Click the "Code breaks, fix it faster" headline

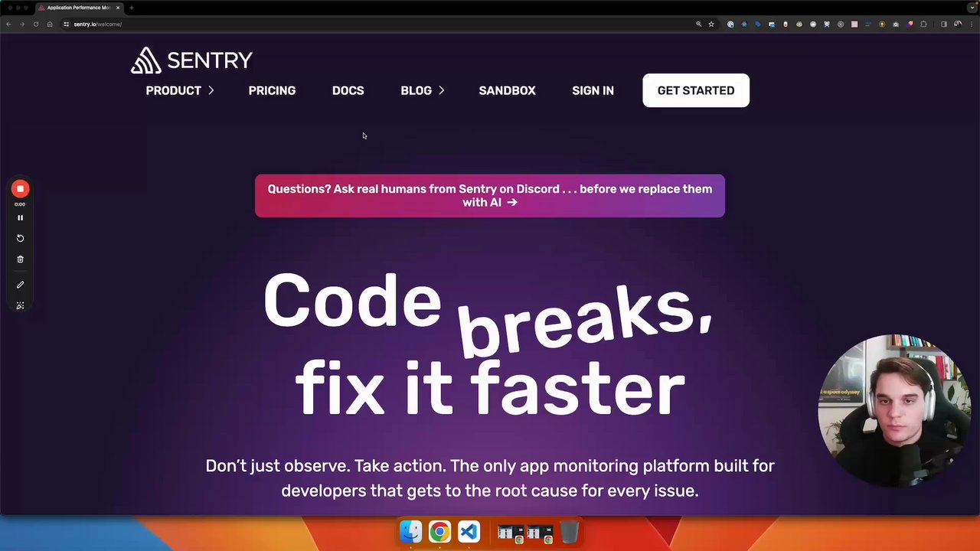click(x=488, y=345)
